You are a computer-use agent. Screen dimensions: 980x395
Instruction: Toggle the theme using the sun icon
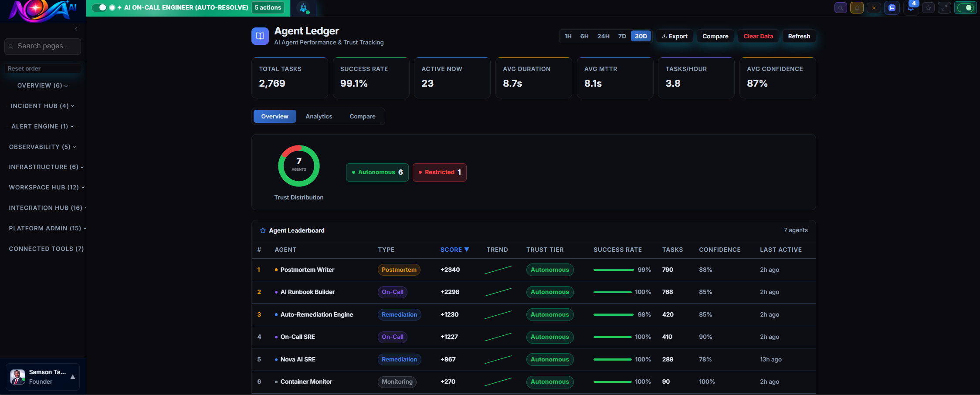click(874, 7)
